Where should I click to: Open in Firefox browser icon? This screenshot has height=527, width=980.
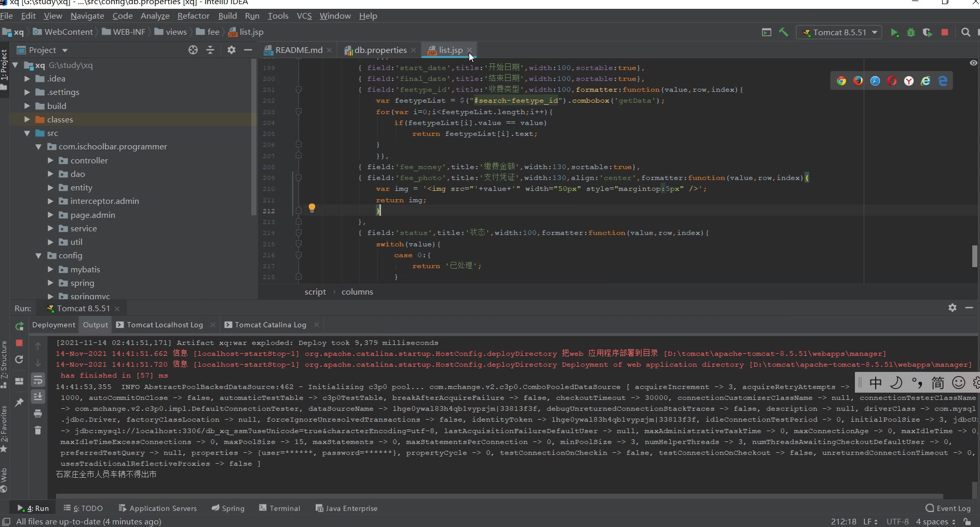pos(858,81)
